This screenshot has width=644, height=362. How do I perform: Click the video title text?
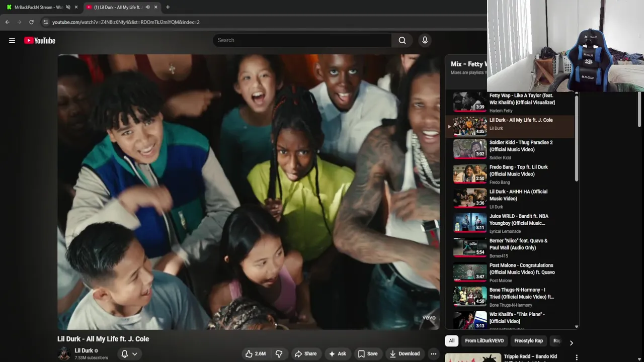[x=103, y=339]
